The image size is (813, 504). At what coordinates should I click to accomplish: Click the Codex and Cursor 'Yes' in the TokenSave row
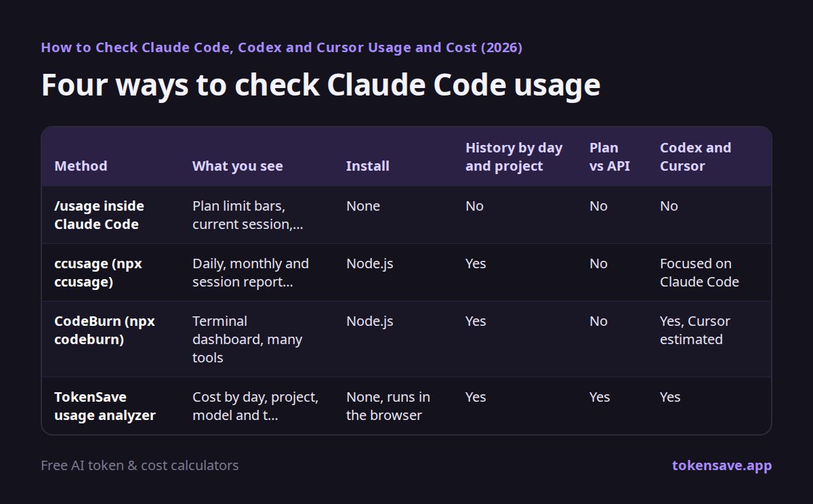[x=670, y=397]
